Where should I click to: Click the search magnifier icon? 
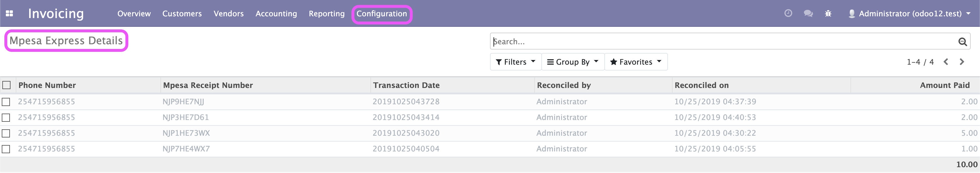pos(963,41)
